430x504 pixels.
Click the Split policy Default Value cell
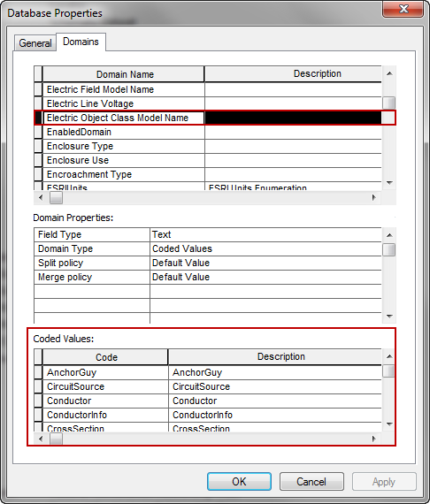(x=265, y=263)
